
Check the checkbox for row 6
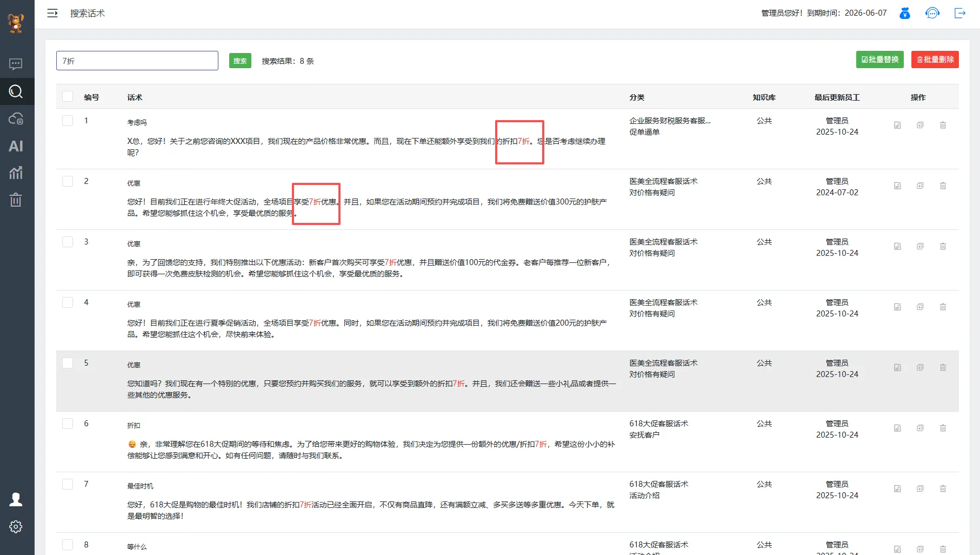[x=68, y=424]
